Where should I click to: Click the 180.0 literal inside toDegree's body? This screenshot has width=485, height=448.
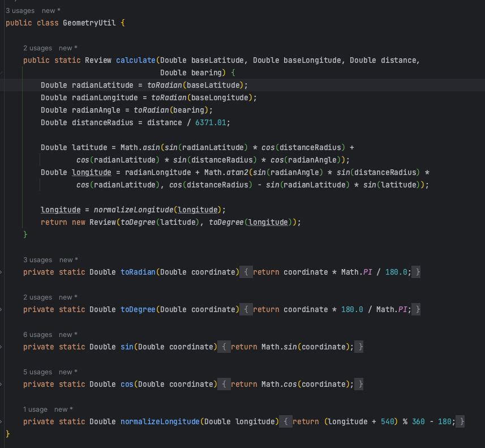(x=352, y=310)
